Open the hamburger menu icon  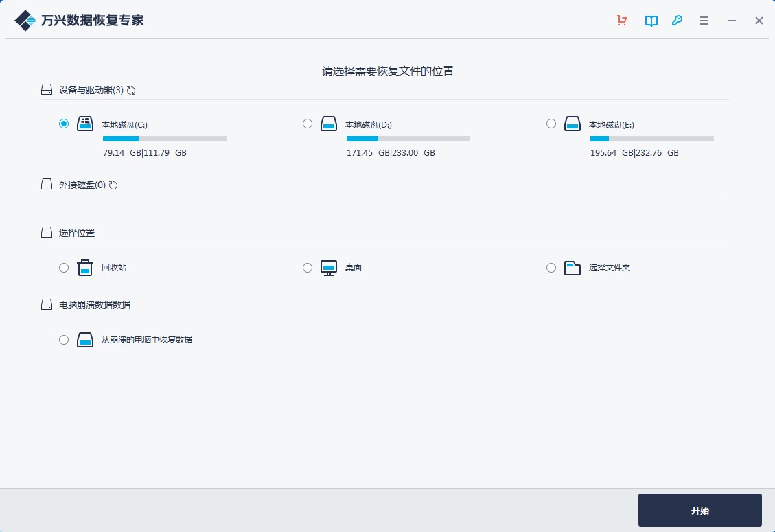coord(704,21)
